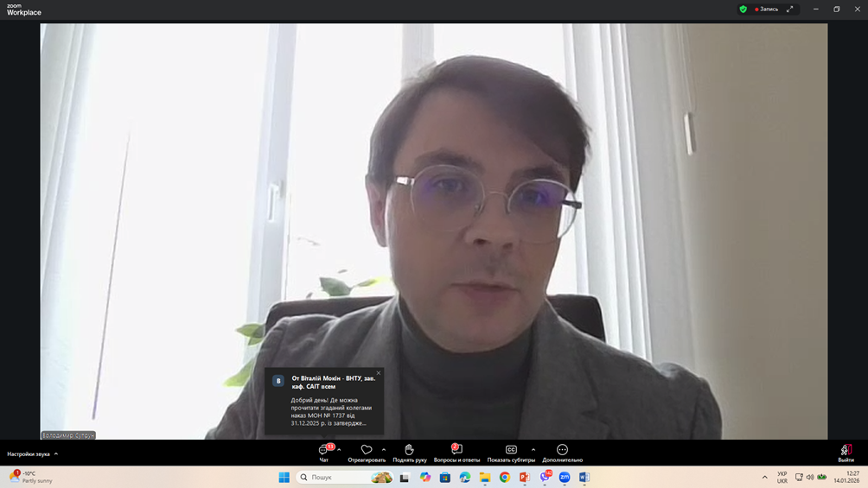Open chat message from Віталій Мокін

click(324, 402)
